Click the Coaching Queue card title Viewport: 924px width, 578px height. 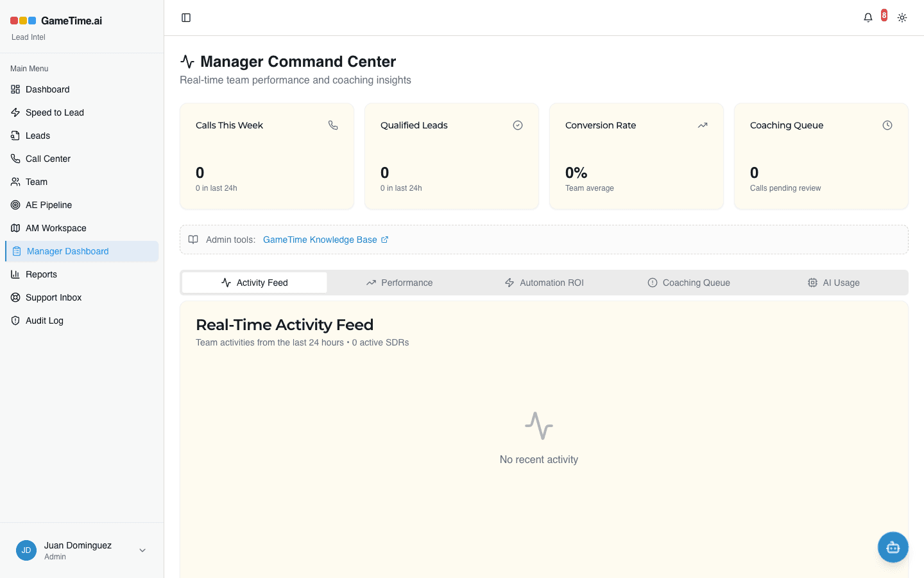point(787,125)
